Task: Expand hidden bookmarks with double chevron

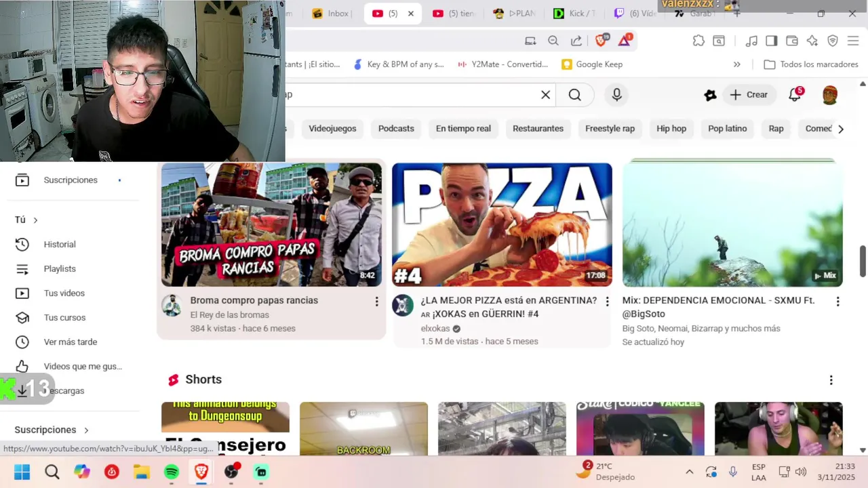Action: tap(737, 64)
